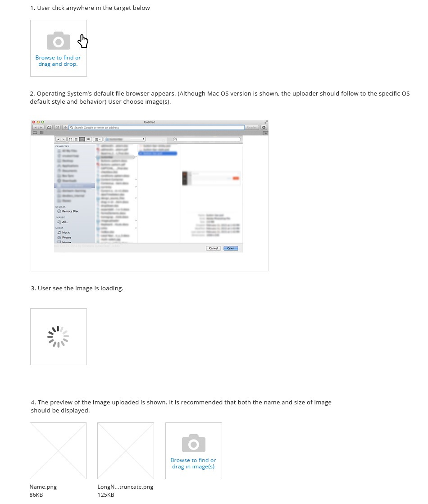
Task: Click the LongN...truncate.png preview thumbnail
Action: (x=126, y=451)
